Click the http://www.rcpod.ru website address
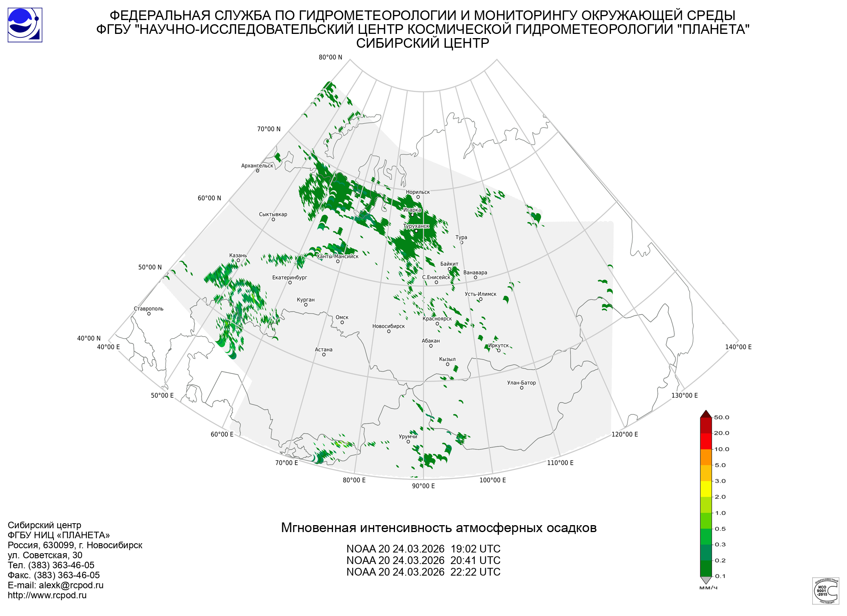Image resolution: width=847 pixels, height=616 pixels. pyautogui.click(x=47, y=595)
